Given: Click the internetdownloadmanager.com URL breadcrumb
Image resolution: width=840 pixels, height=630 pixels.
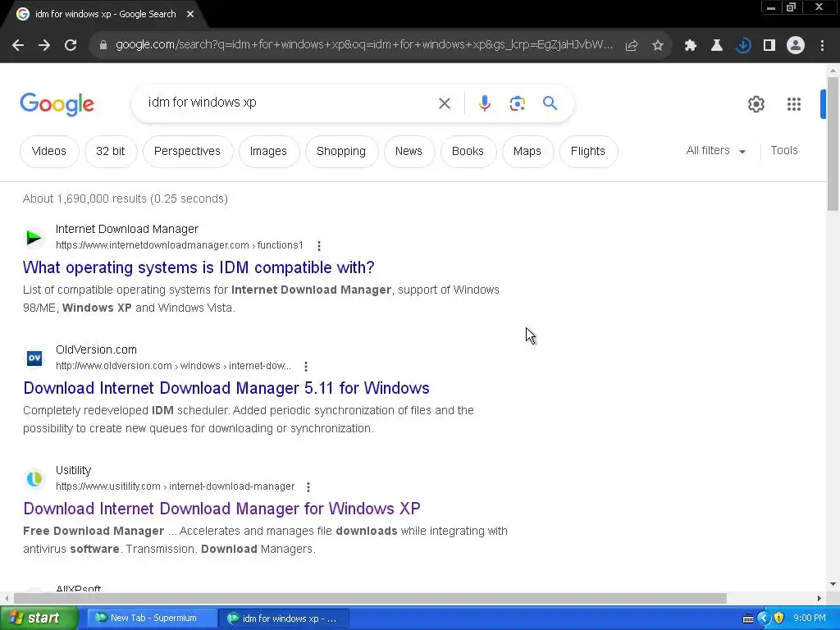Looking at the screenshot, I should (x=180, y=245).
